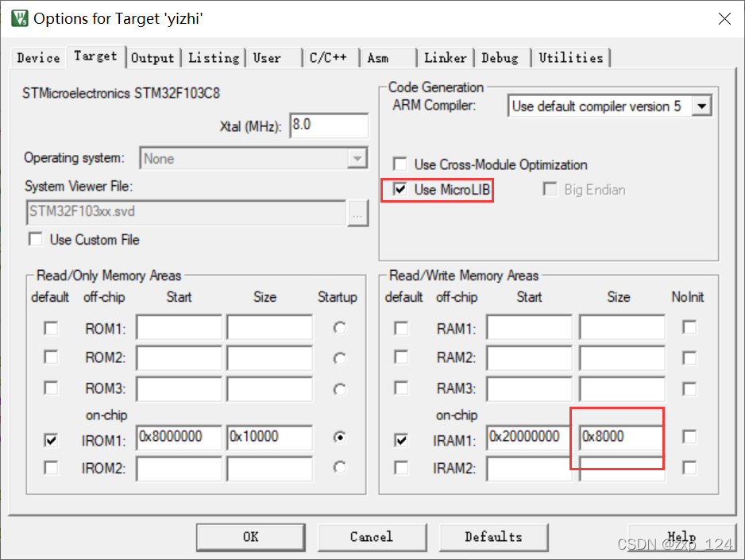The image size is (745, 560).
Task: Enable the Use Custom File checkbox
Action: coord(36,239)
